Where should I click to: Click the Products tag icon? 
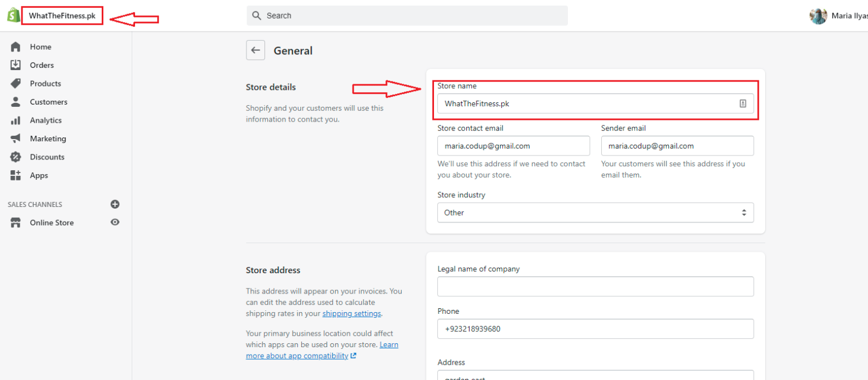pos(16,84)
